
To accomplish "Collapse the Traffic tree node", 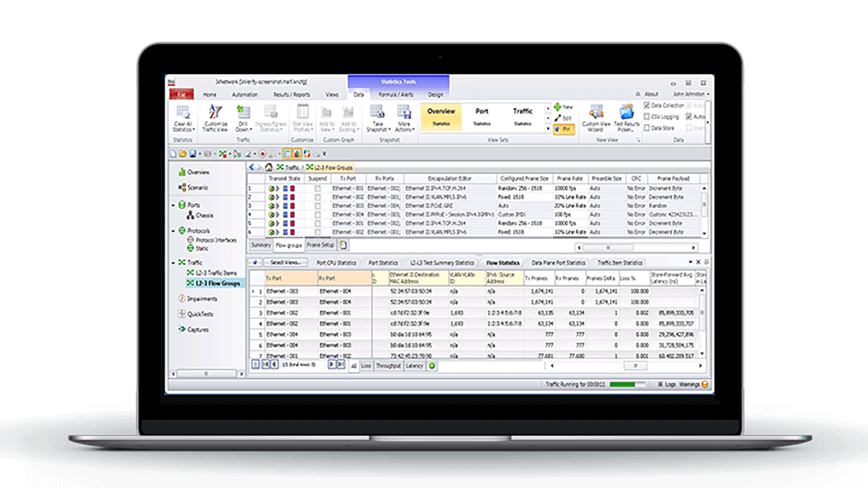I will (174, 262).
